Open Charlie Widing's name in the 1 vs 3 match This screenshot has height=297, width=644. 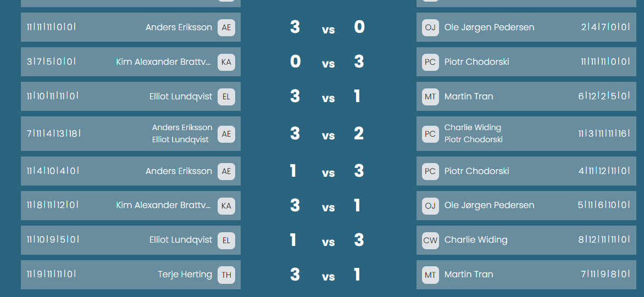click(x=476, y=239)
